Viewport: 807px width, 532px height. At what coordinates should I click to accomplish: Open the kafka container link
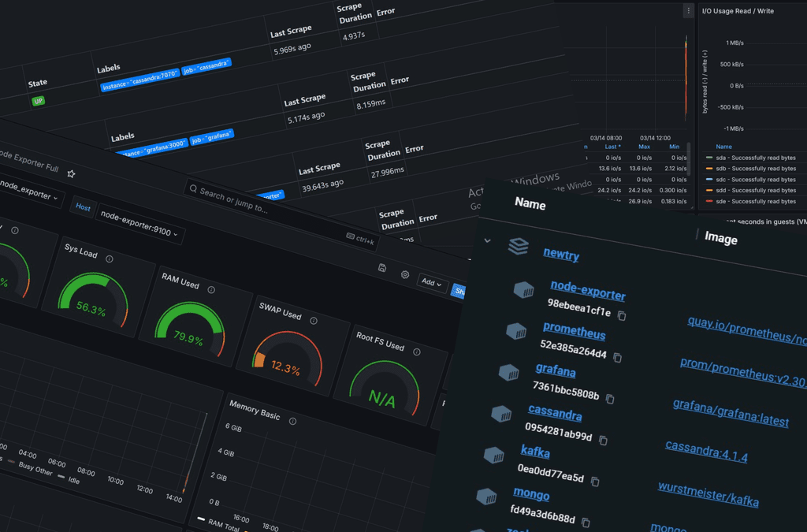(x=535, y=452)
